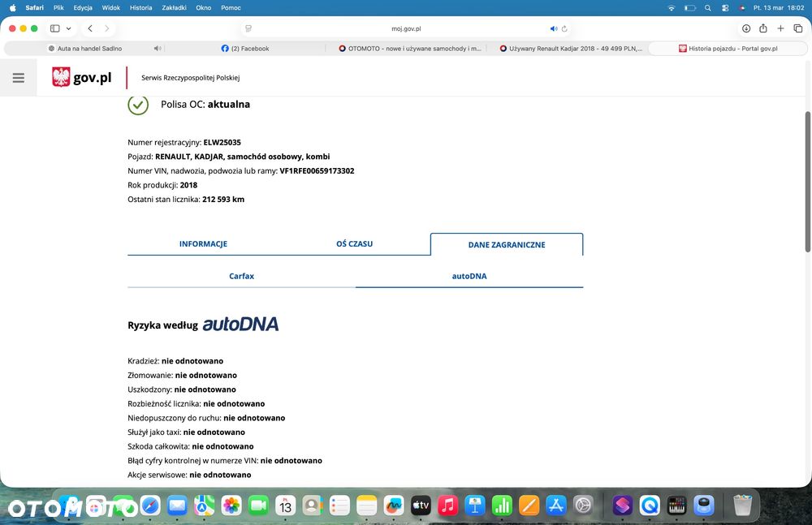Click VIN number VF1RFE00659173302
The width and height of the screenshot is (812, 525).
click(x=317, y=171)
